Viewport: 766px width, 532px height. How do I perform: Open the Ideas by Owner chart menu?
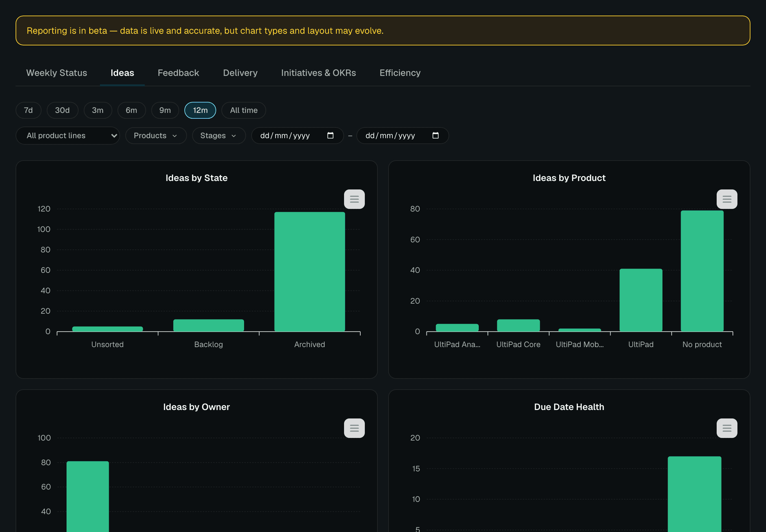354,428
